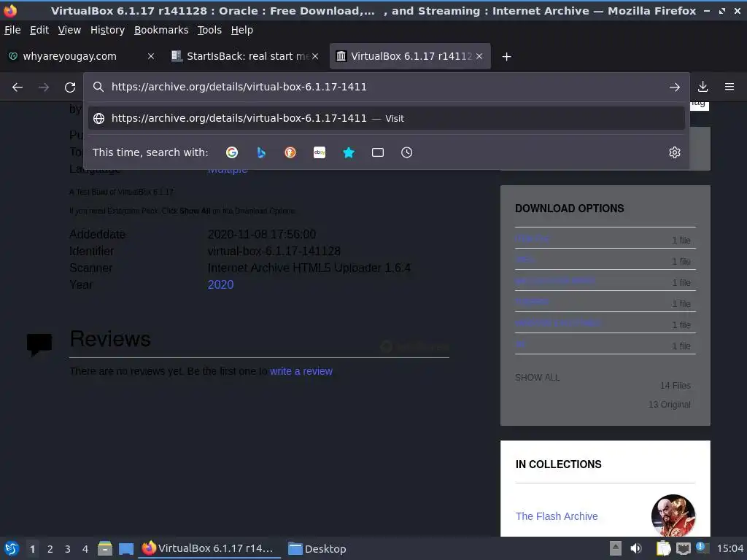Go back to the previous page
This screenshot has width=747, height=560.
click(18, 87)
